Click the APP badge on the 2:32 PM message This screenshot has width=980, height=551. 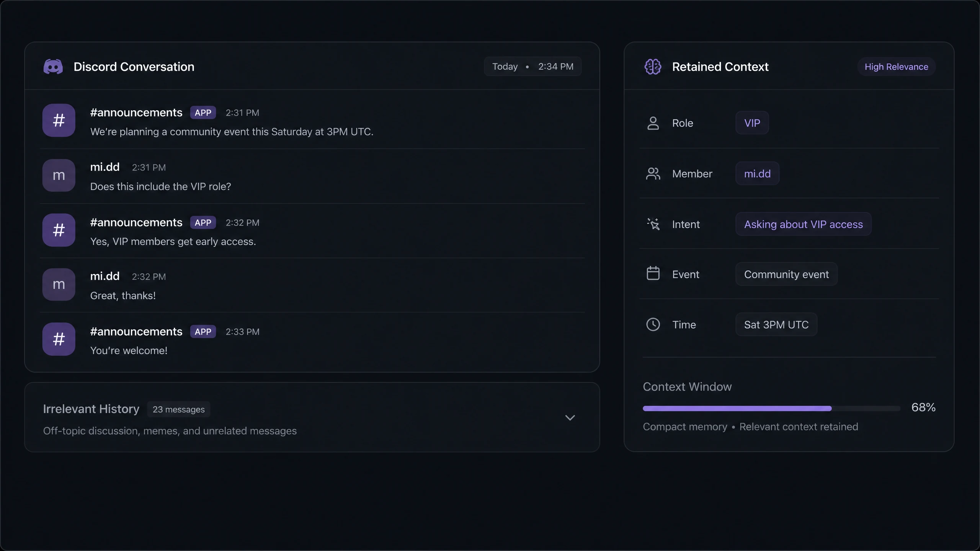pyautogui.click(x=203, y=222)
